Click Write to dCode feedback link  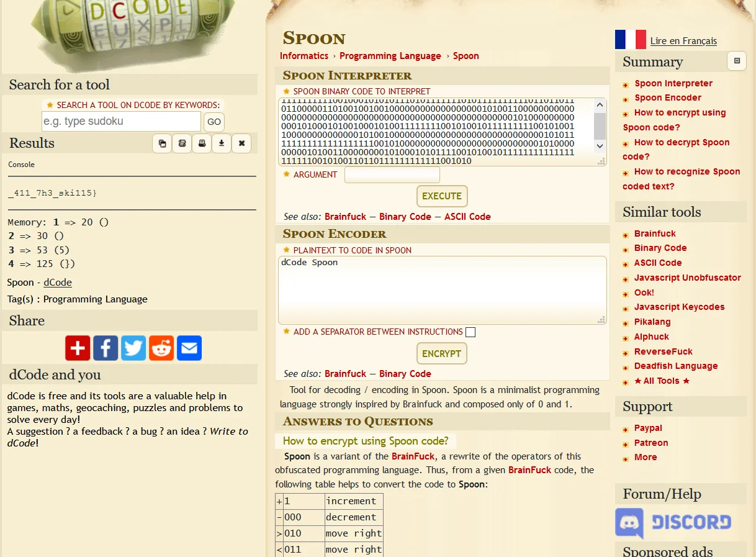pyautogui.click(x=127, y=437)
